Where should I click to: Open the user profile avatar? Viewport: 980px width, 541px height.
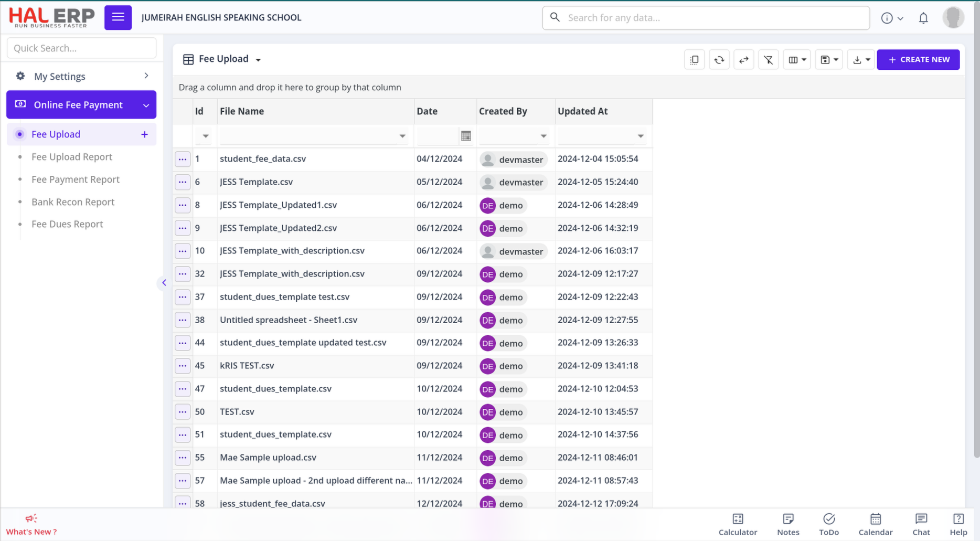(953, 17)
